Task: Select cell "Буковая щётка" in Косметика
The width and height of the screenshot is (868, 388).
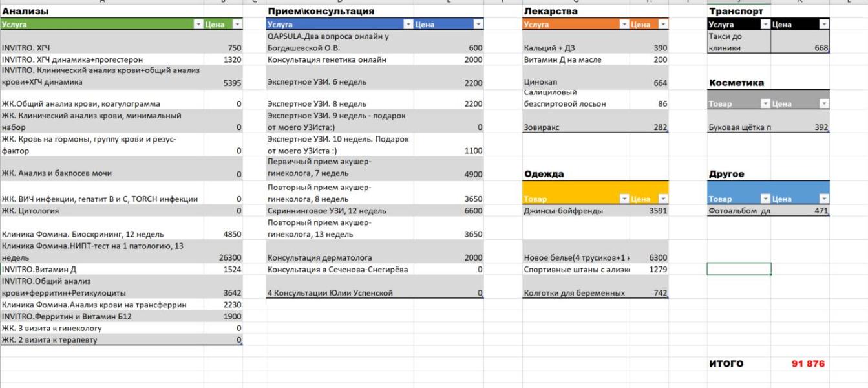Action: (739, 121)
